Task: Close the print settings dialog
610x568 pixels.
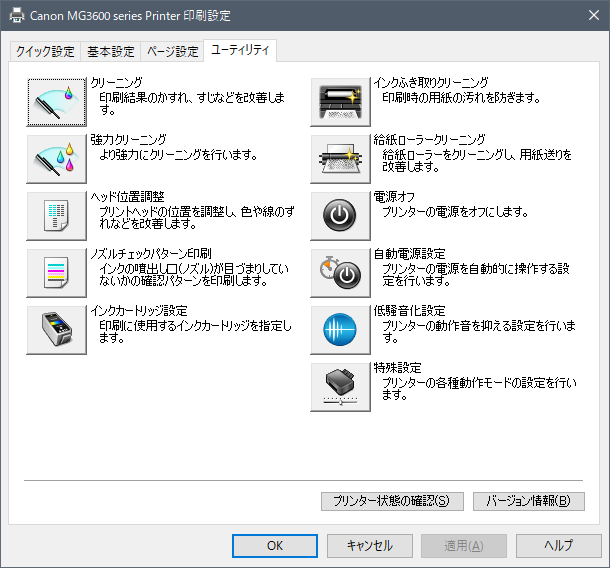Action: (x=594, y=15)
